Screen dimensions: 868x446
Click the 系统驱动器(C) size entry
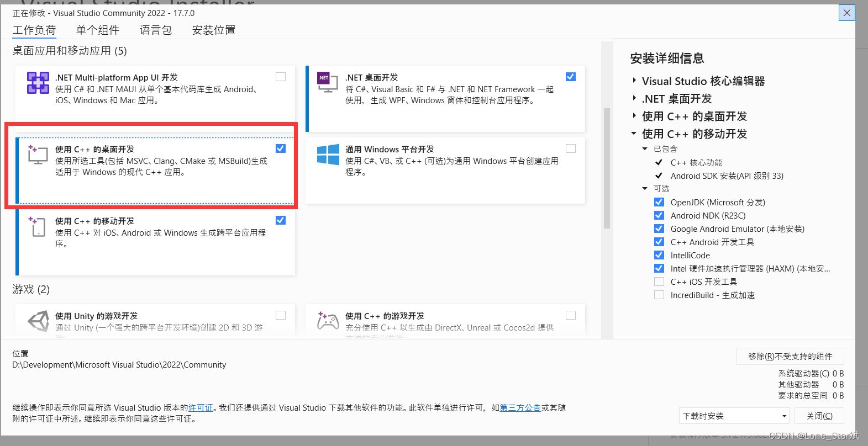coord(811,373)
